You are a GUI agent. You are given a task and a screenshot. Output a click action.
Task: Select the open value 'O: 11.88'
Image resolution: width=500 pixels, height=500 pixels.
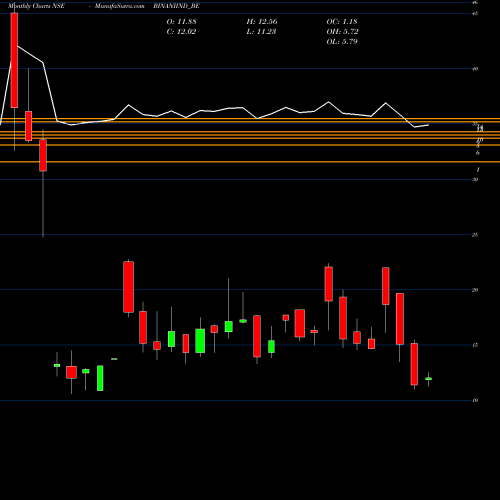182,22
